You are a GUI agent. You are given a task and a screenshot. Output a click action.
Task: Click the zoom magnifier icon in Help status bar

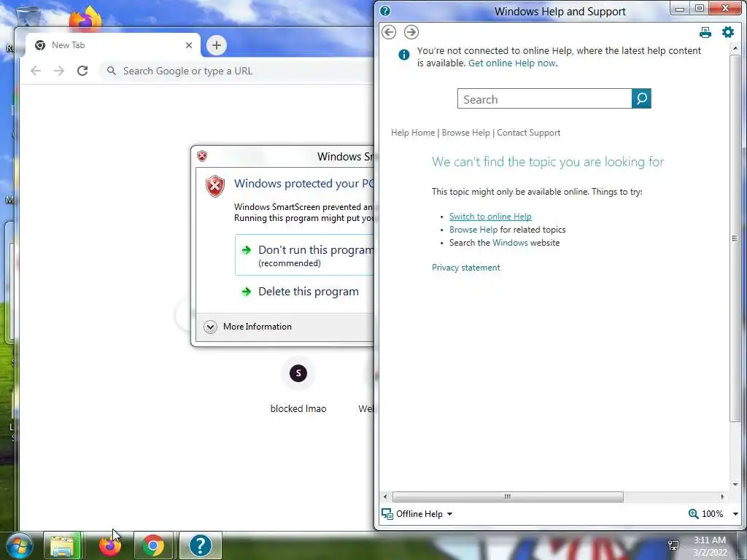pyautogui.click(x=694, y=514)
